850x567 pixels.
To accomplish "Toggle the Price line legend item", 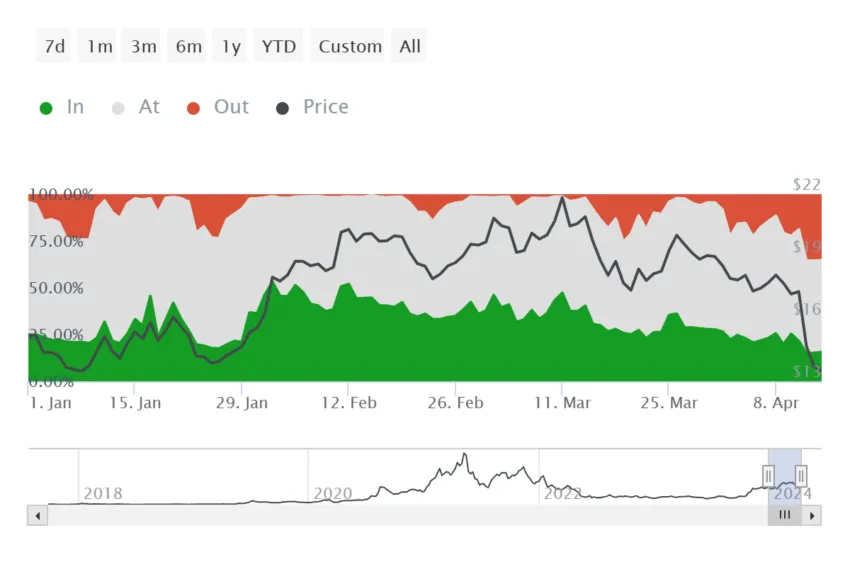I will click(x=312, y=107).
